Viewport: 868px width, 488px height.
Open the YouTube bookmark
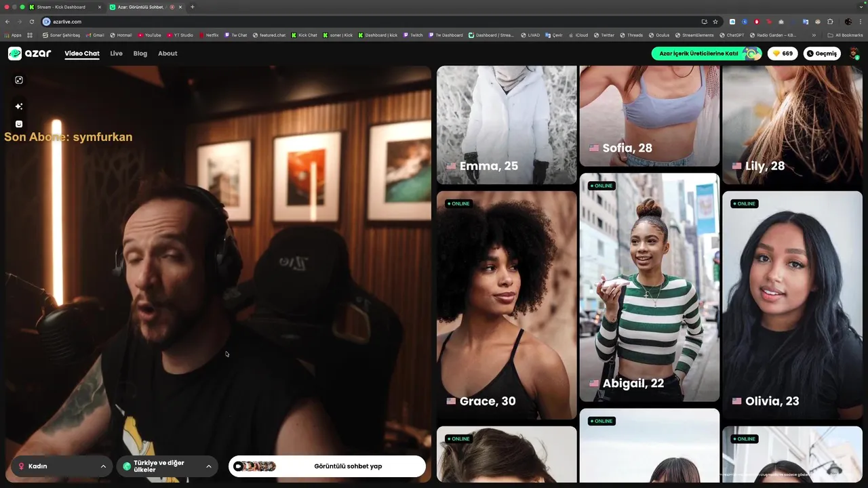pyautogui.click(x=149, y=35)
